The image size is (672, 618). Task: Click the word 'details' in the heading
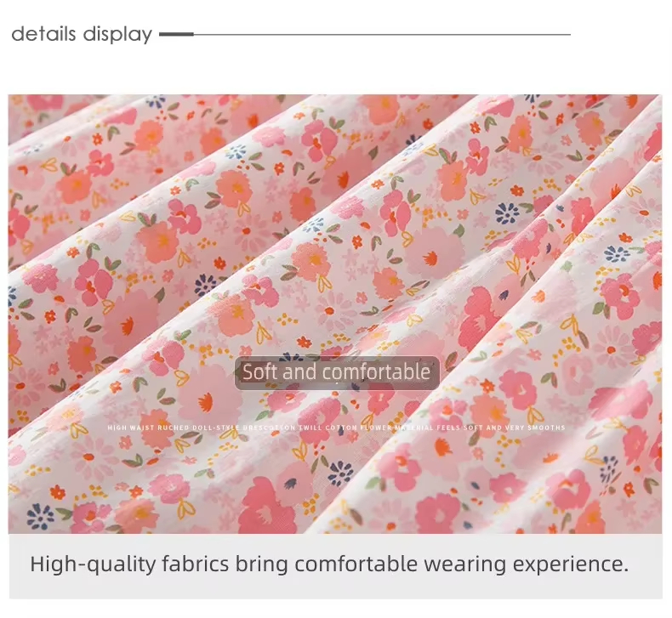43,33
